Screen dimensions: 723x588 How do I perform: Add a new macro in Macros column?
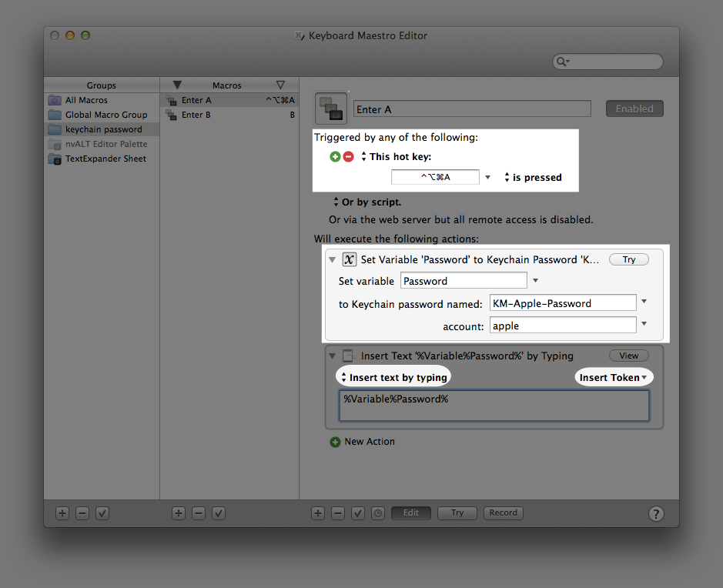(x=179, y=513)
